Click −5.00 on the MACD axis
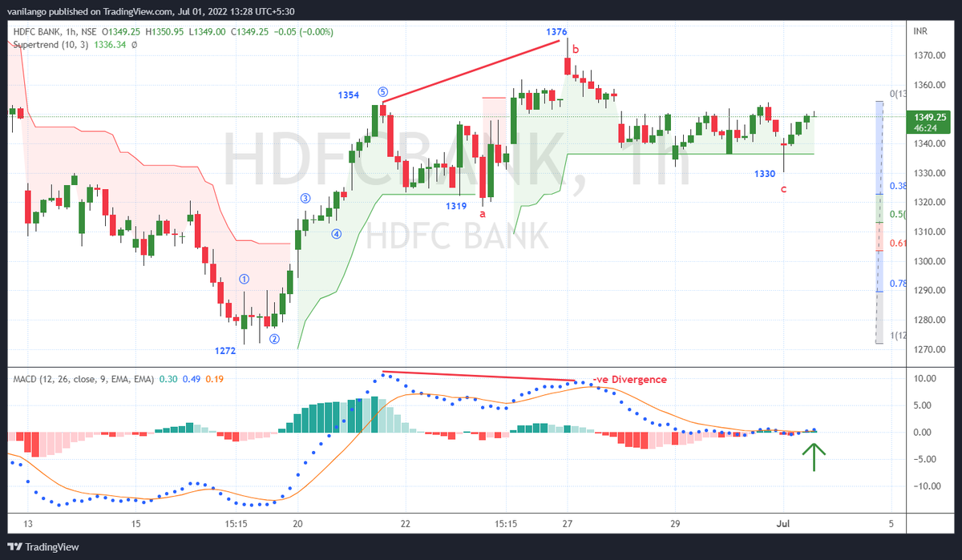The width and height of the screenshot is (962, 560). coord(927,459)
